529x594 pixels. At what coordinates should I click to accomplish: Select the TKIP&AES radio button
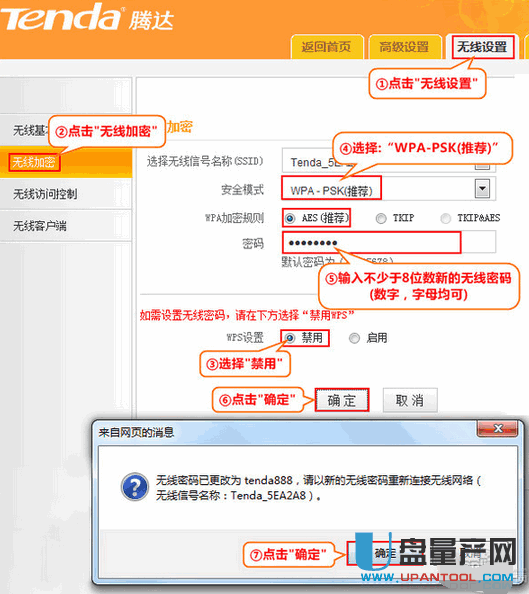[x=446, y=219]
